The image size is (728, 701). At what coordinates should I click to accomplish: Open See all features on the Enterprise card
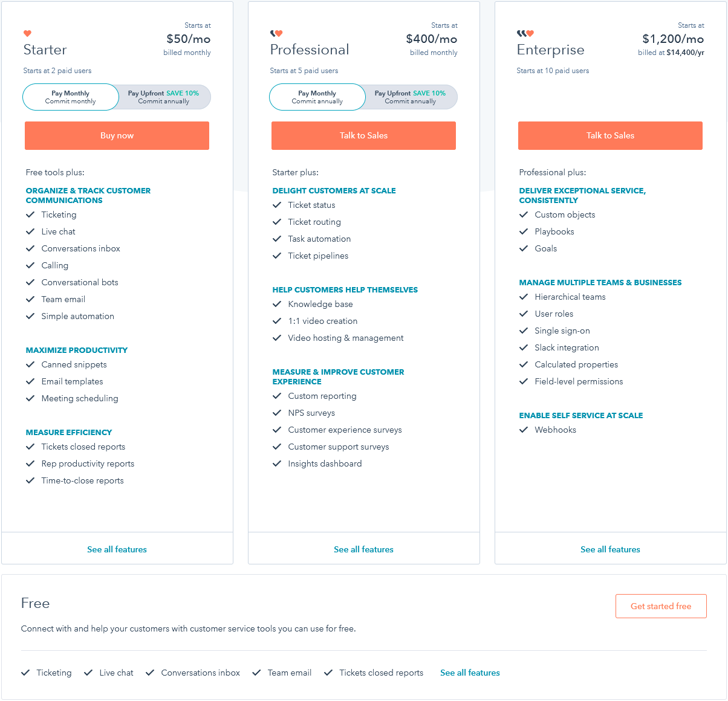click(610, 549)
